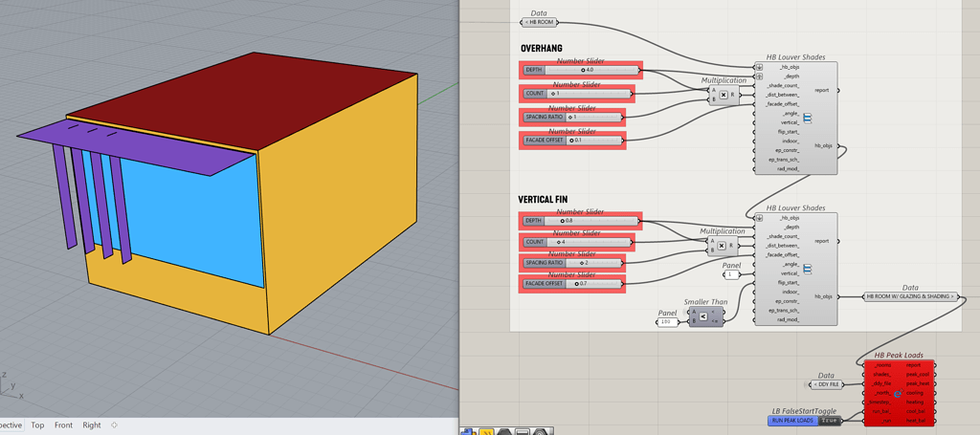Click the HB Peak Loads component icon
This screenshot has height=435, width=980.
click(898, 393)
